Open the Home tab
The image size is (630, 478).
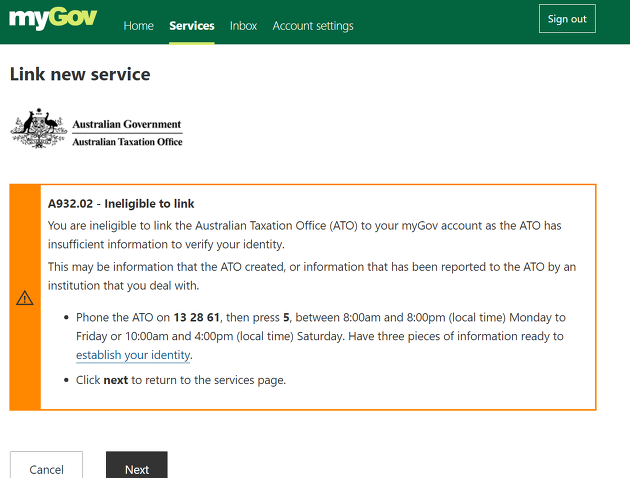(139, 26)
